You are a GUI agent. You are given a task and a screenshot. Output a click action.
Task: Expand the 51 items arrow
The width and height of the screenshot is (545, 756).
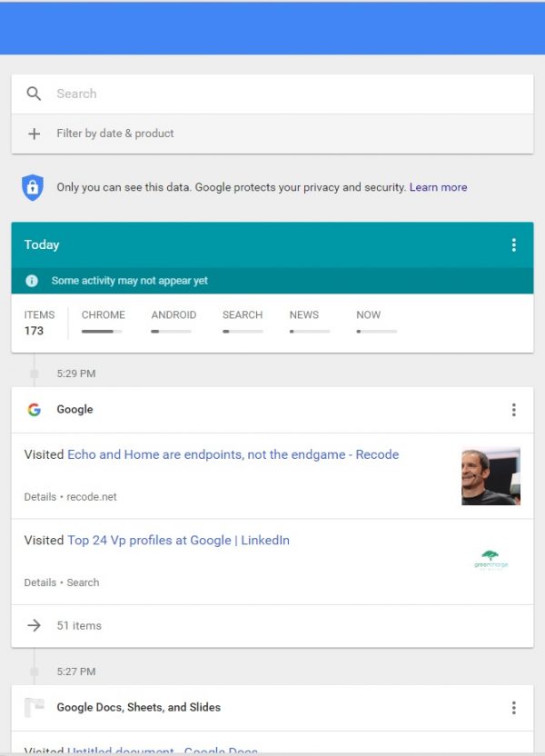point(34,625)
